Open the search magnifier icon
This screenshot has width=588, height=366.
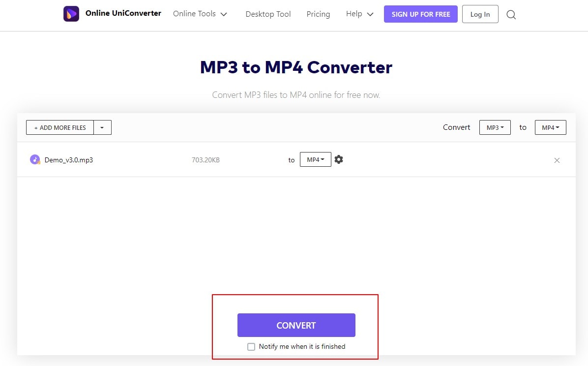pyautogui.click(x=511, y=15)
